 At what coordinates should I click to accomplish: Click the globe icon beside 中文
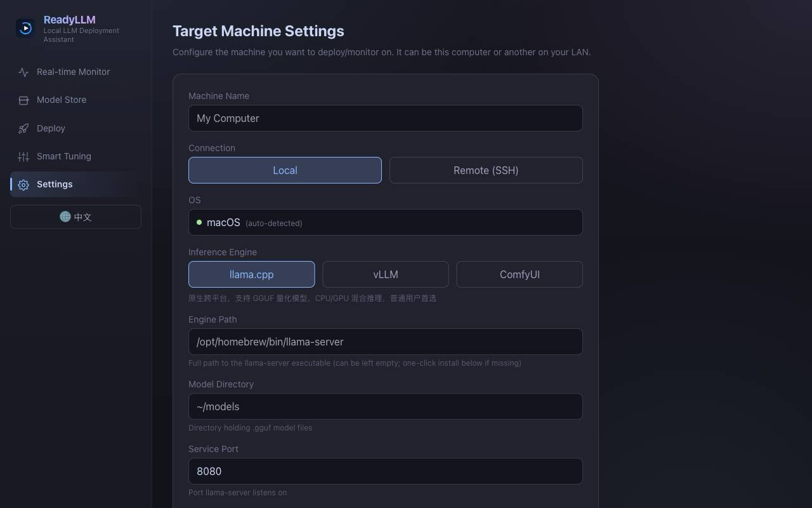(65, 217)
